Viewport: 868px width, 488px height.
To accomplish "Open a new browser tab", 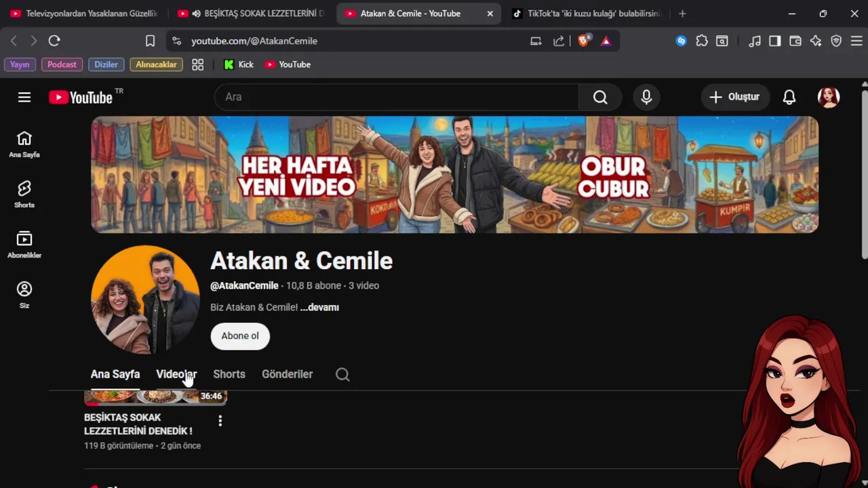I will point(682,14).
